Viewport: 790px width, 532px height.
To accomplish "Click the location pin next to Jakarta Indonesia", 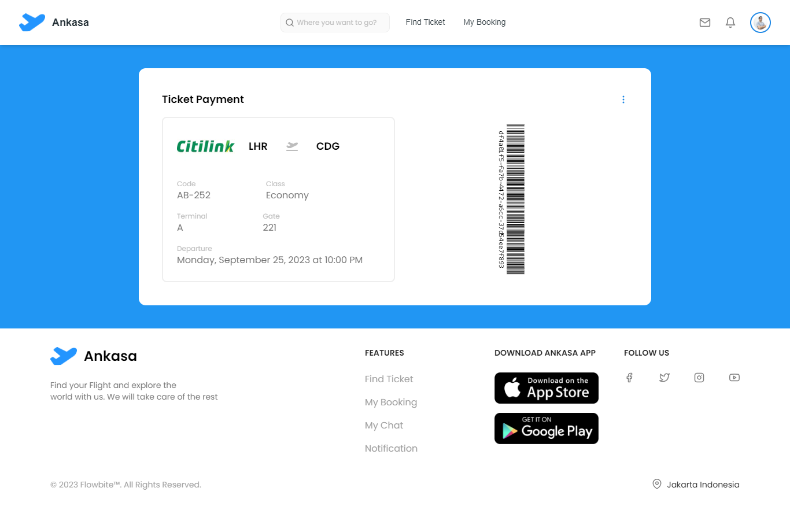I will 656,484.
